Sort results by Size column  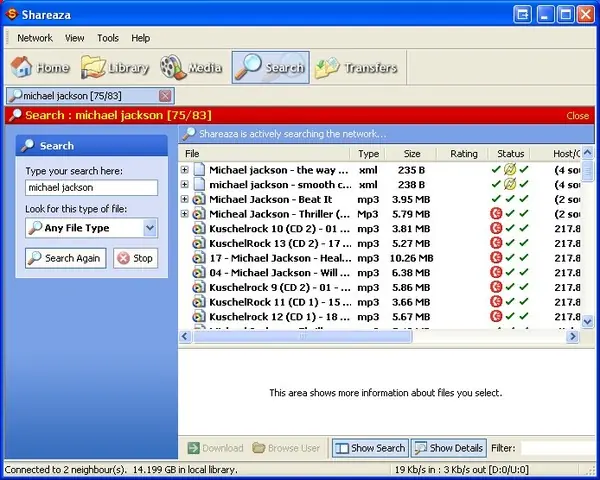pos(411,154)
